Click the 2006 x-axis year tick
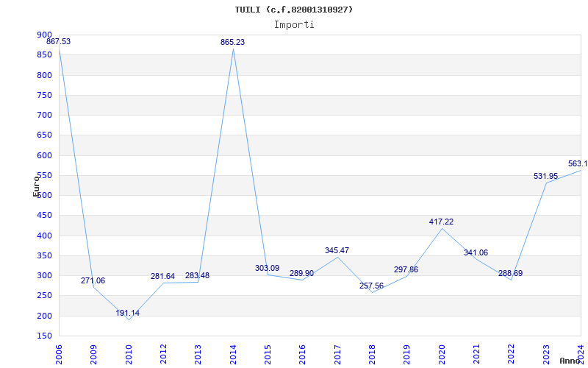Image resolution: width=588 pixels, height=368 pixels. coord(59,354)
